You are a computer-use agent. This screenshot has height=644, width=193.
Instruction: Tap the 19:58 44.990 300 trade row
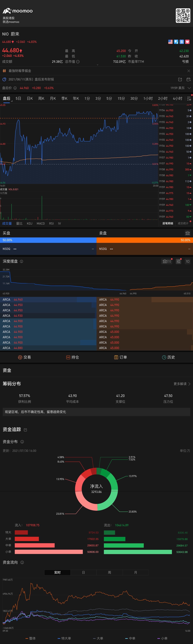tap(175, 169)
